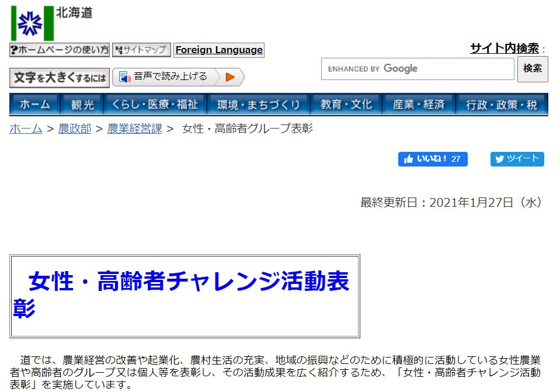Click the 文字を大きくするには button

click(x=60, y=78)
